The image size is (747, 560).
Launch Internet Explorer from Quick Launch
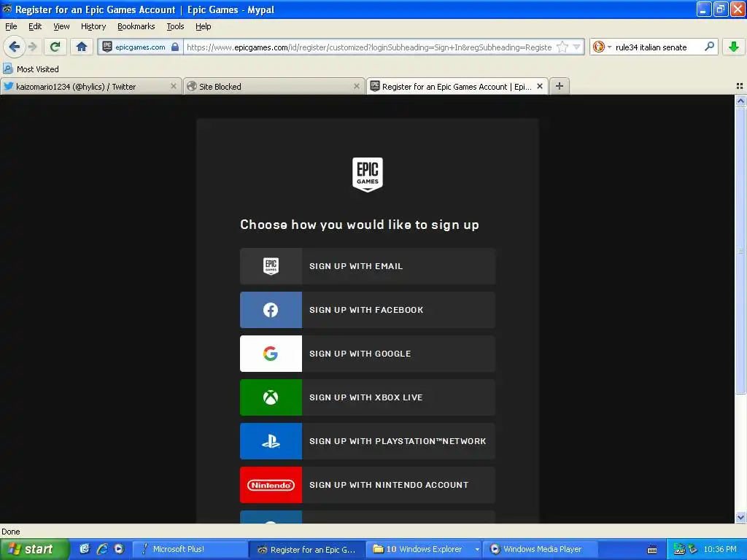click(x=102, y=549)
